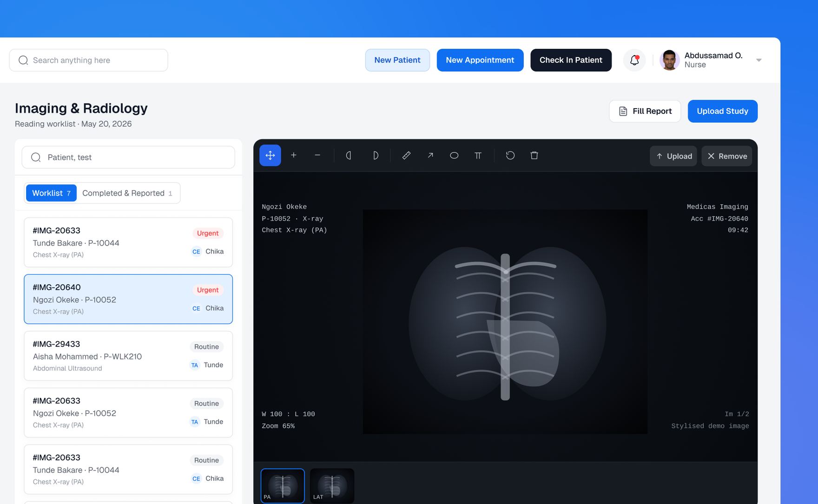The width and height of the screenshot is (818, 504).
Task: Click the Zoom 65% overlay text
Action: click(x=278, y=426)
